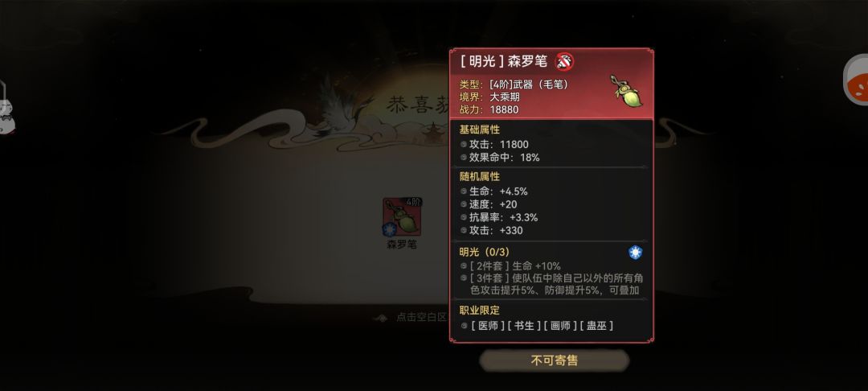The width and height of the screenshot is (868, 391).
Task: Click the 基础属性 section heading
Action: click(x=479, y=130)
